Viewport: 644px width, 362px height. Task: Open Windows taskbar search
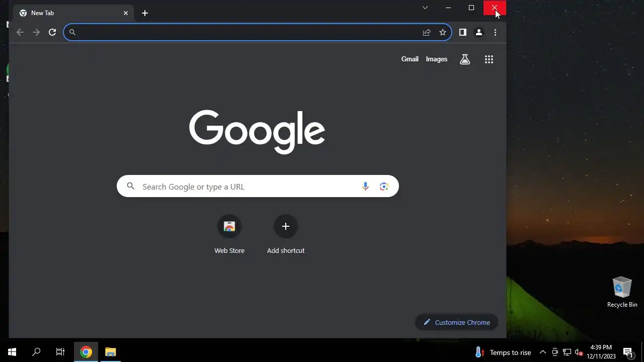36,352
